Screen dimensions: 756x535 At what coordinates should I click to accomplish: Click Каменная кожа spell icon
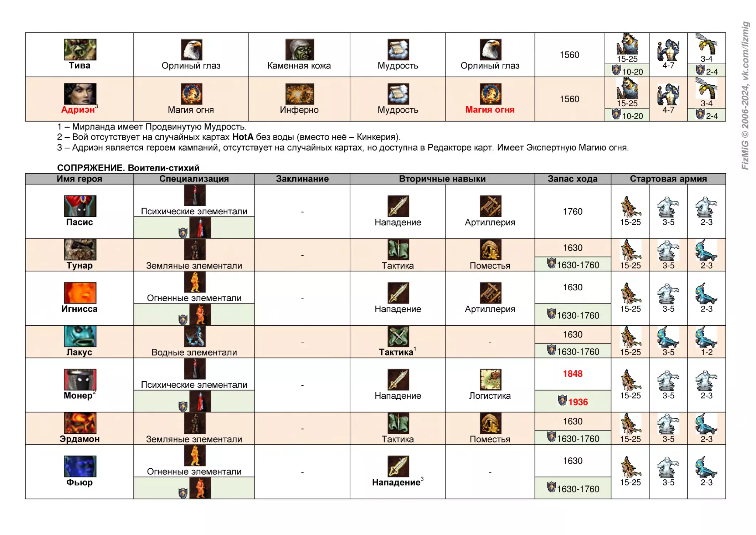coord(299,50)
